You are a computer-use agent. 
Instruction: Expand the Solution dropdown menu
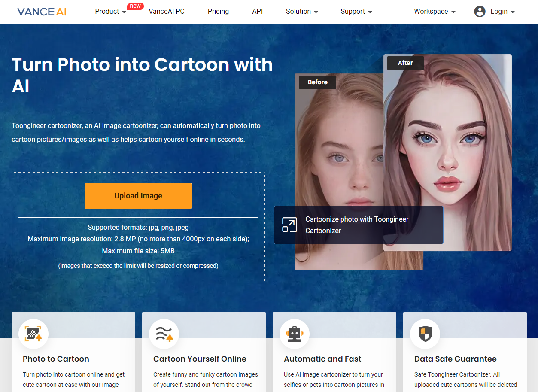pos(302,12)
